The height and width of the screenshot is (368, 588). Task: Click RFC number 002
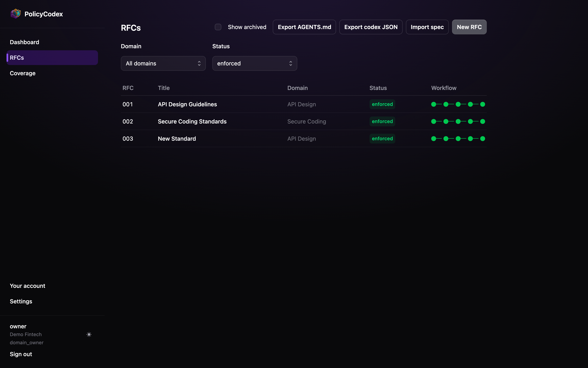tap(128, 121)
